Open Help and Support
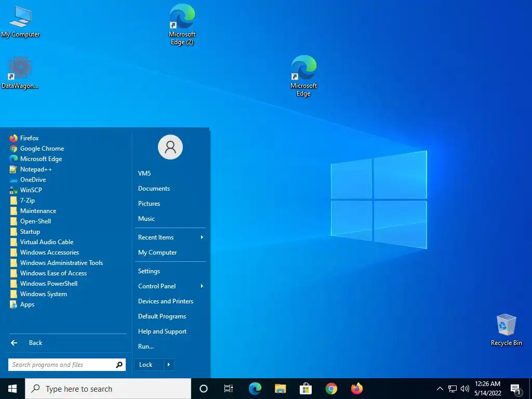The width and height of the screenshot is (532, 399). click(162, 331)
